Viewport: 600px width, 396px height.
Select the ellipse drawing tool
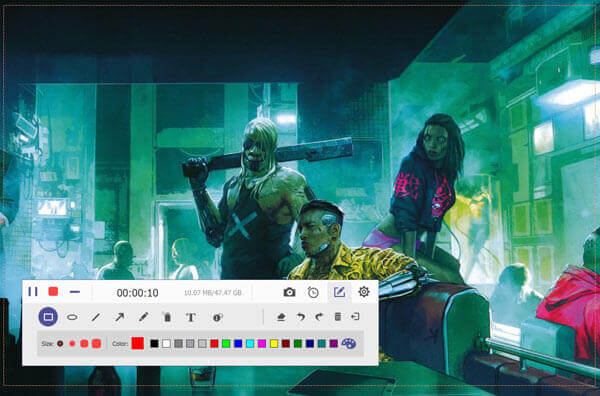pos(72,317)
